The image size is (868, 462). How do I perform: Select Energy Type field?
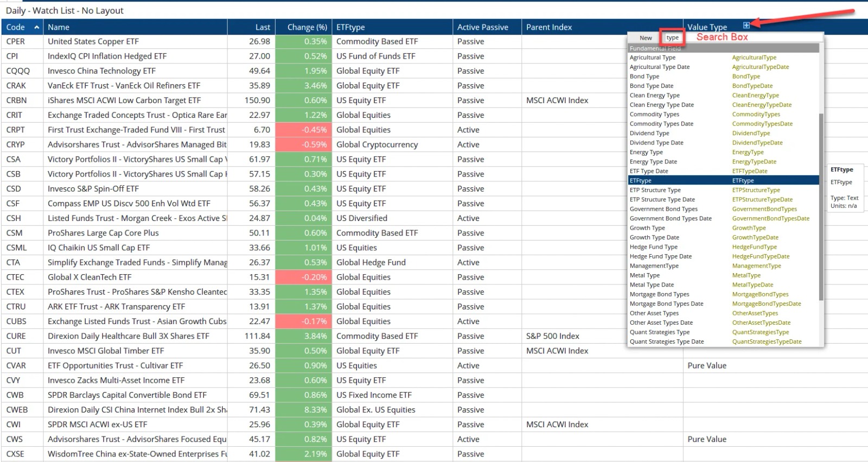click(723, 152)
